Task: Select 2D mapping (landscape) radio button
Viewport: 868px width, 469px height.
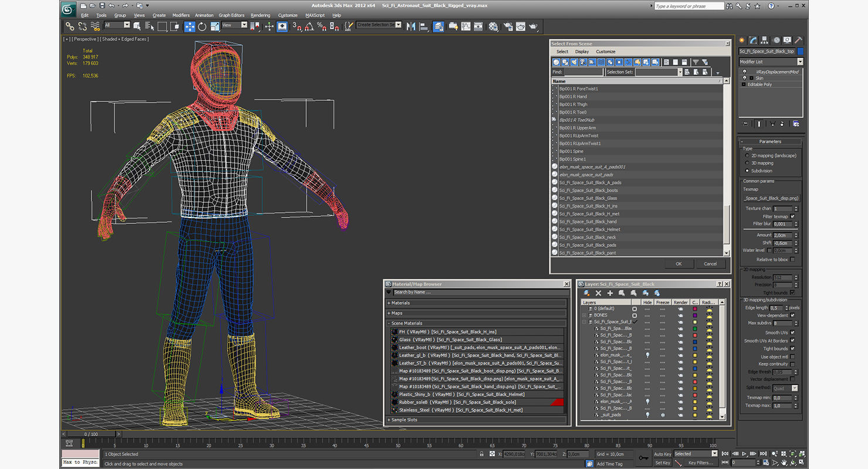Action: point(747,155)
